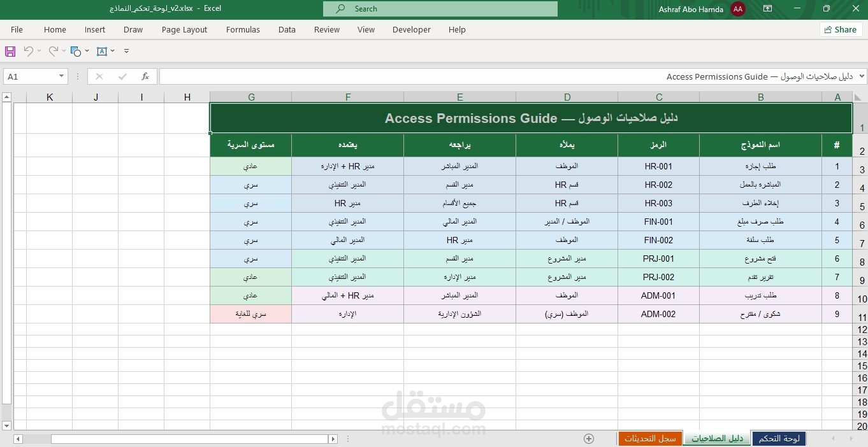The height and width of the screenshot is (447, 868).
Task: Select cell ADM-002
Action: 659,314
